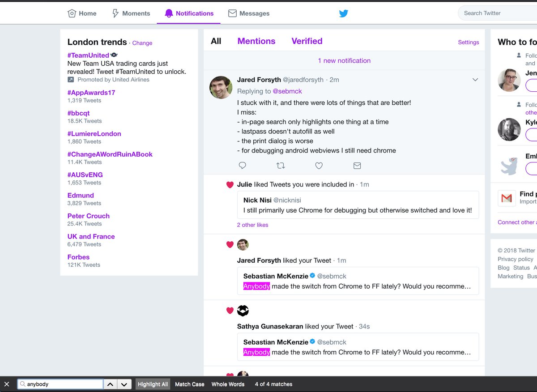The width and height of the screenshot is (537, 392).
Task: Open the Edmund trend
Action: pos(81,196)
